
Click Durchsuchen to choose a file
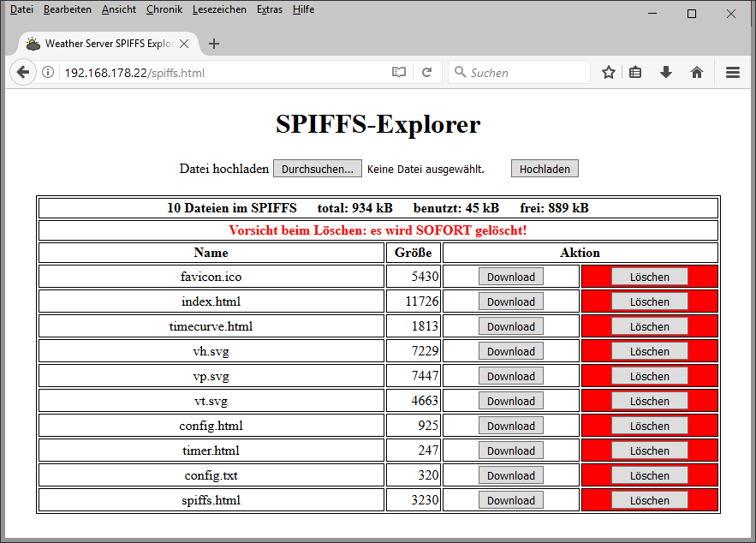[x=317, y=169]
